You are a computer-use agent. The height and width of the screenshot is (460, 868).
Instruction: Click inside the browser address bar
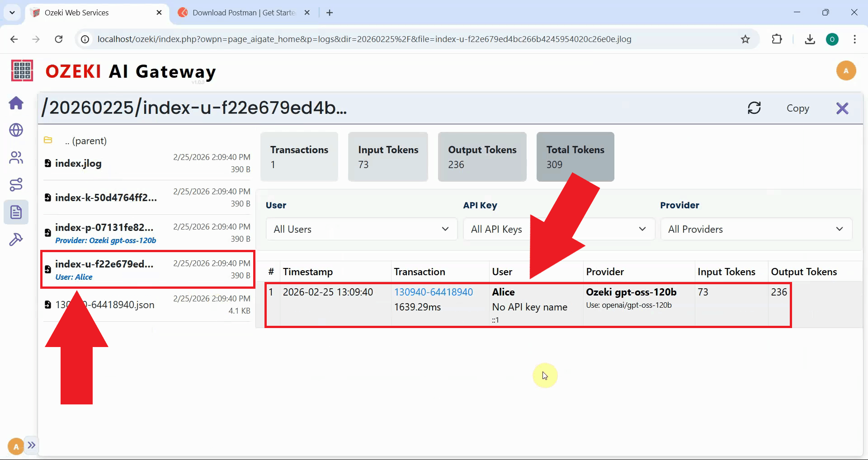coord(362,39)
